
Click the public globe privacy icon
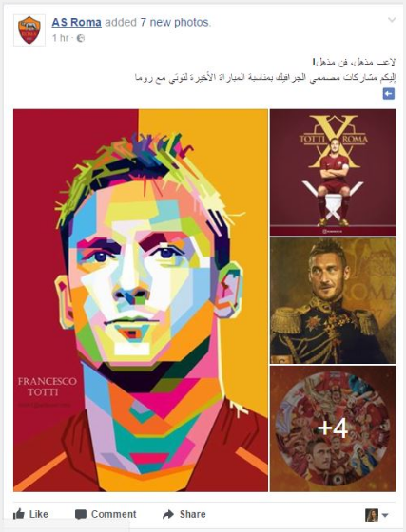click(x=81, y=38)
